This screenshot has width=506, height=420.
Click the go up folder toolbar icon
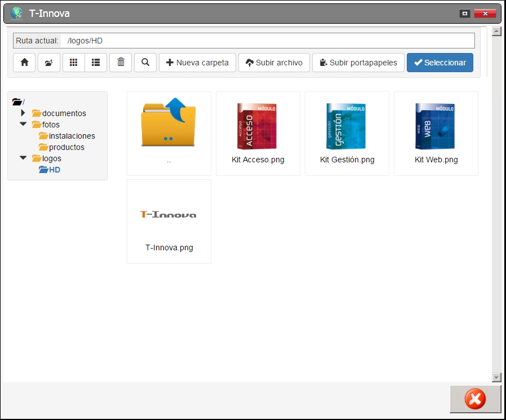(x=49, y=63)
